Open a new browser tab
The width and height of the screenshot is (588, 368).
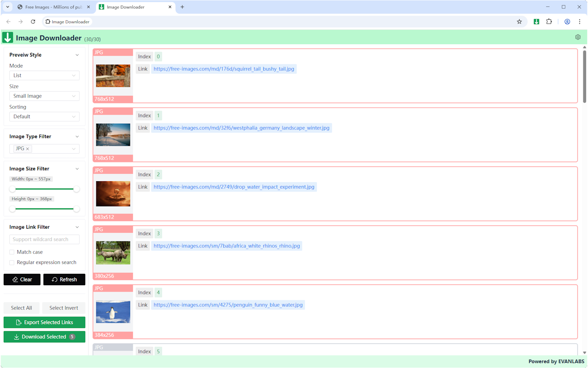point(182,7)
